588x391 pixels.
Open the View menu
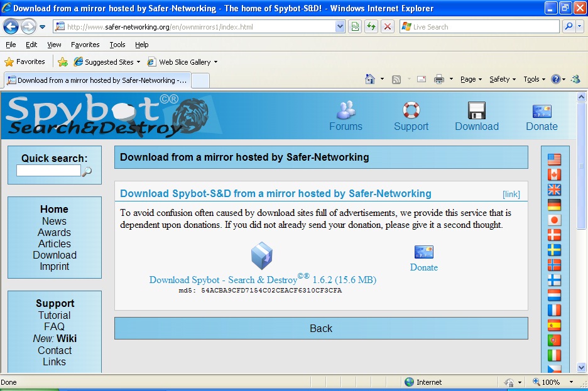pyautogui.click(x=54, y=45)
